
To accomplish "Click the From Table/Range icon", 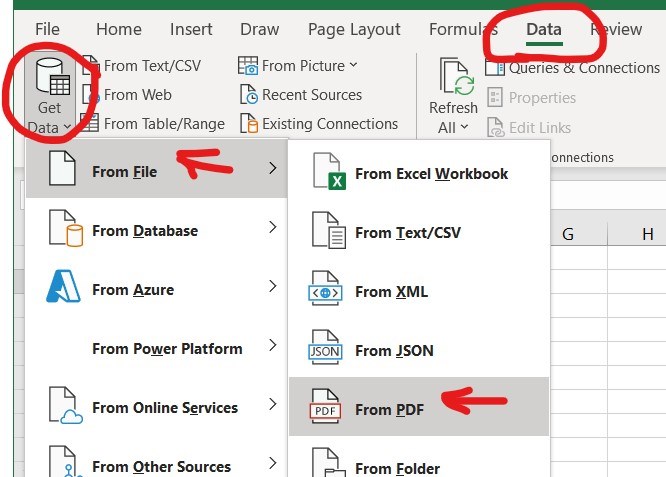I will (90, 124).
